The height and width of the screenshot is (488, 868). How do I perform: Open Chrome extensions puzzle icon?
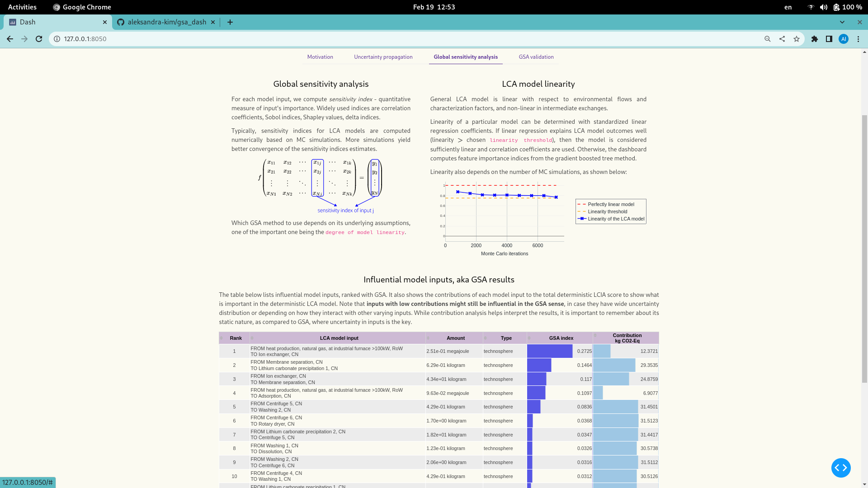815,39
